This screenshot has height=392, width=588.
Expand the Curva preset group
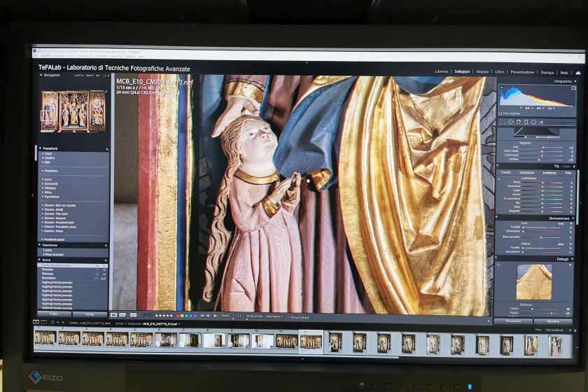coord(48,179)
